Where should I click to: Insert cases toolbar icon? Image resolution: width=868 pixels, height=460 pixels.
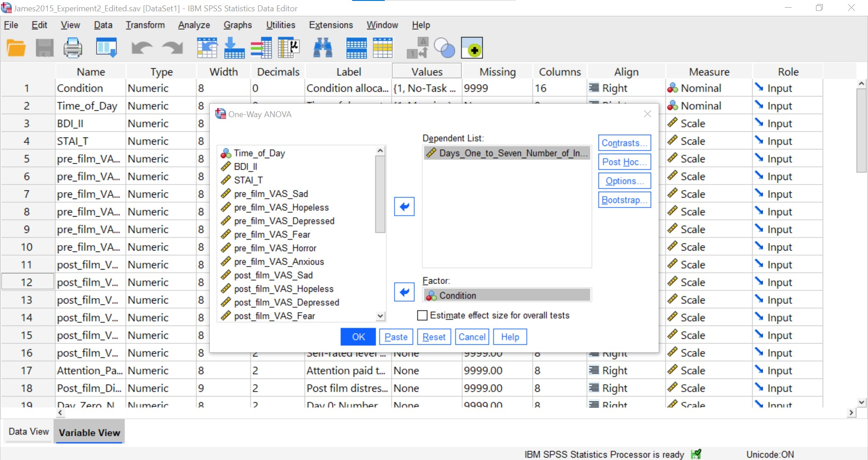pyautogui.click(x=356, y=48)
